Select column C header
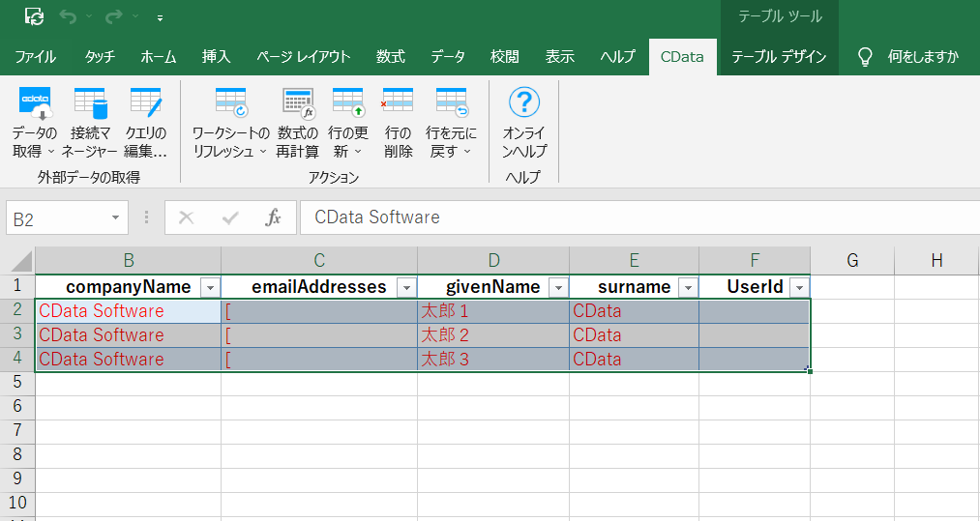 [x=319, y=261]
